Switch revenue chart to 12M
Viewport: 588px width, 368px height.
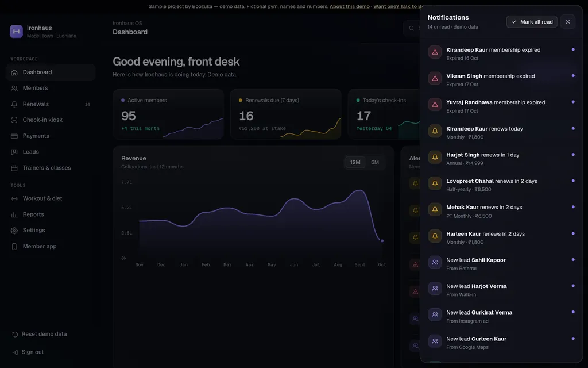355,162
